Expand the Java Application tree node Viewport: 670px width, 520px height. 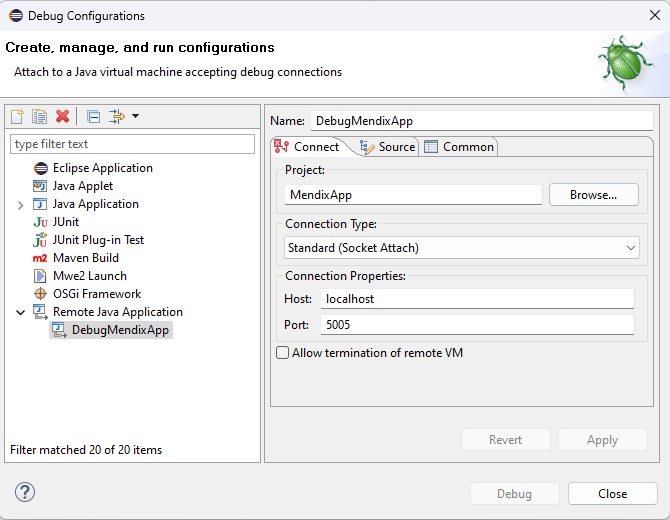point(21,205)
